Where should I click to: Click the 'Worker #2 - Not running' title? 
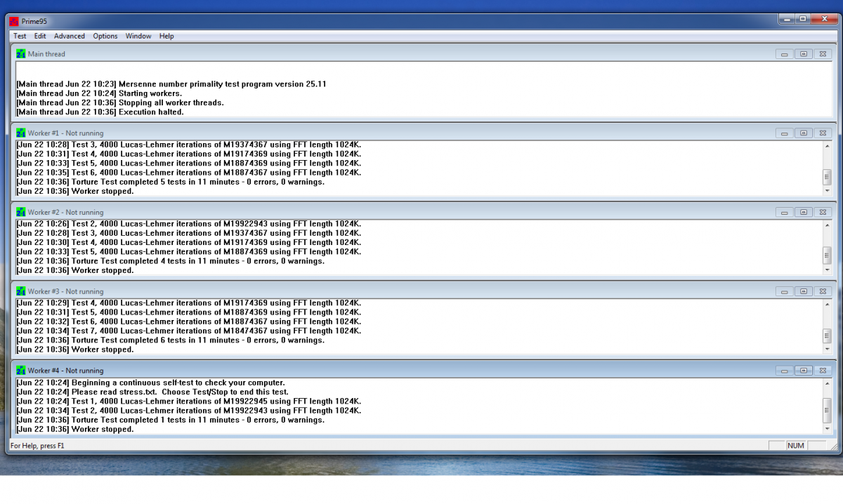tap(65, 212)
